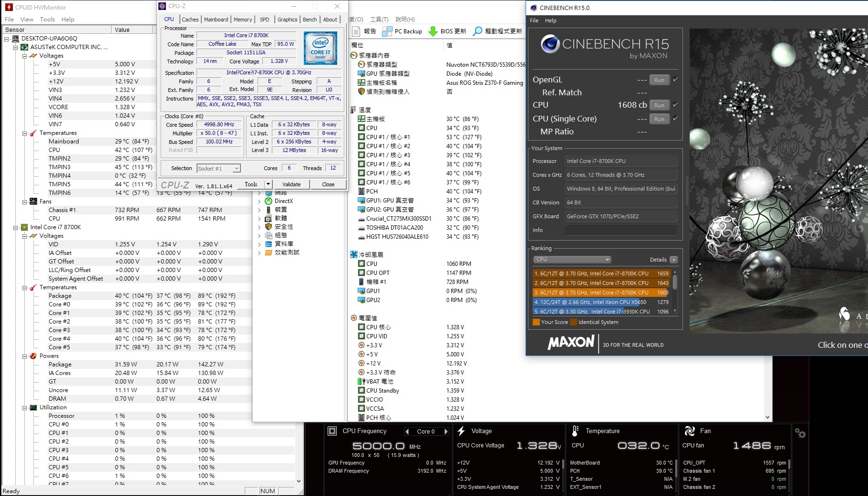Viewport: 868px width, 496px height.
Task: Click the Cinebench R15 logo sphere
Action: 550,44
